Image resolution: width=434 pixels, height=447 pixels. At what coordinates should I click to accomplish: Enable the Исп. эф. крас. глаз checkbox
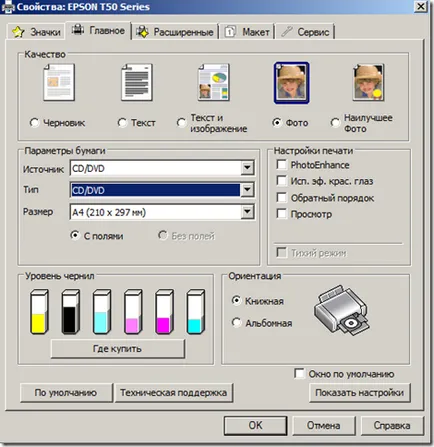[282, 181]
